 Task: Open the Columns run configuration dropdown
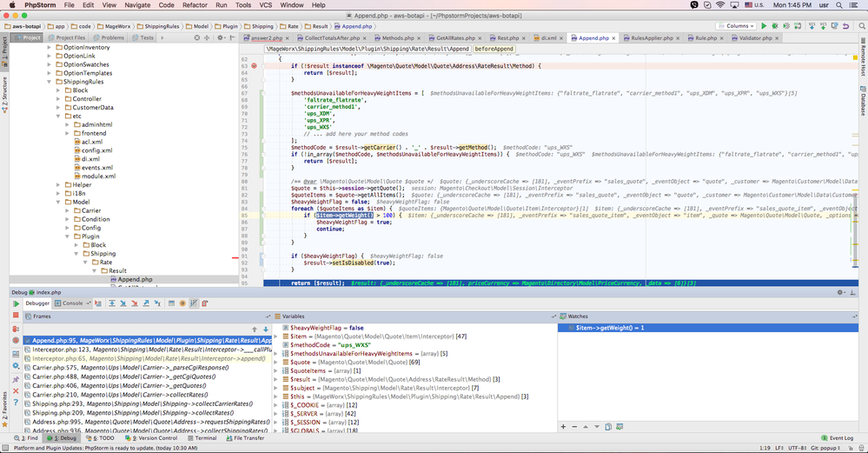click(735, 26)
